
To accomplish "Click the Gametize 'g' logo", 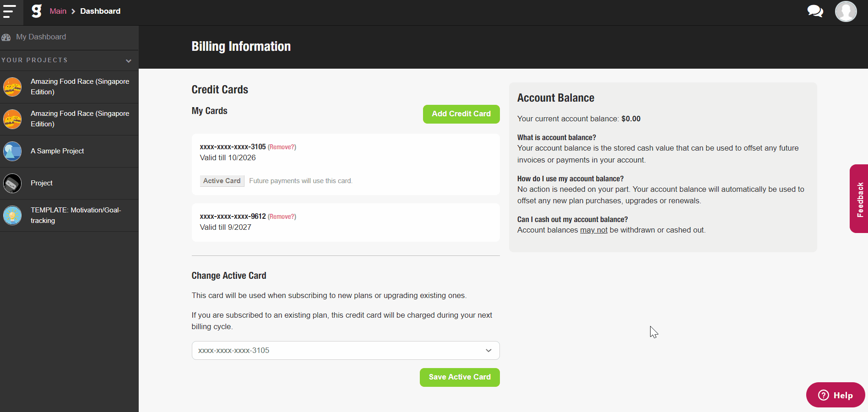I will [x=37, y=11].
